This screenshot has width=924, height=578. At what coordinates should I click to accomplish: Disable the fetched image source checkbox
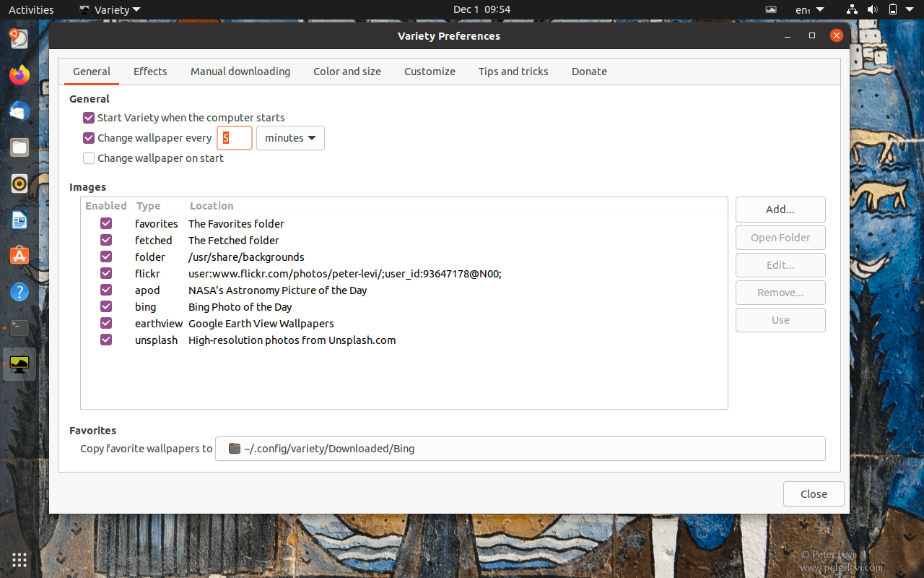(x=106, y=241)
